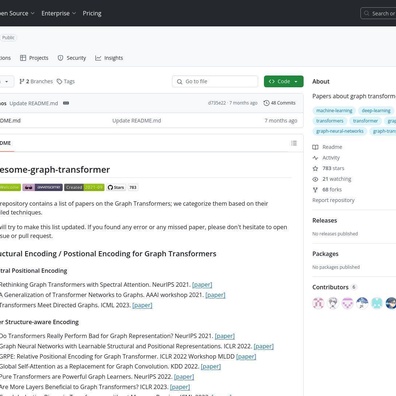Viewport: 396px width, 396px height.
Task: Click the star icon in About
Action: (315, 168)
